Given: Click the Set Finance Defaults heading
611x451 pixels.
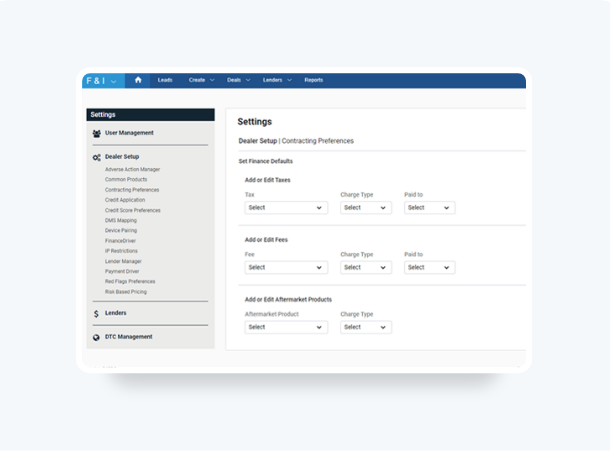Looking at the screenshot, I should point(266,161).
